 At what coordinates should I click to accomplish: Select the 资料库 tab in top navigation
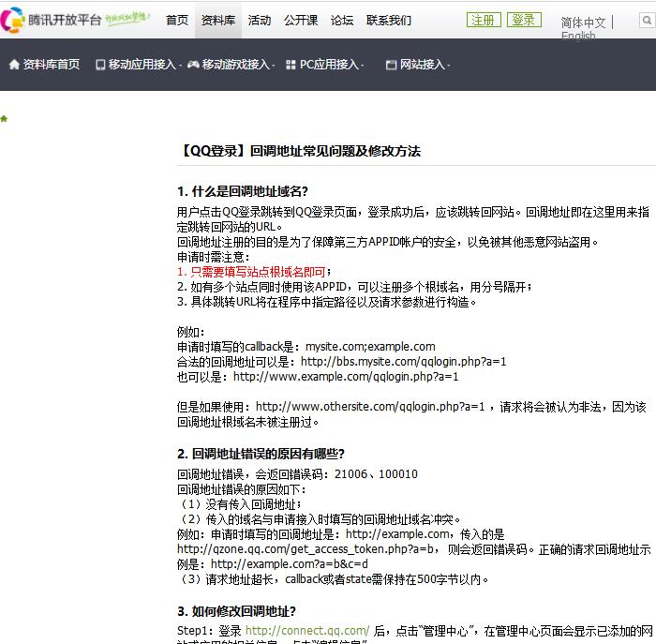(218, 20)
